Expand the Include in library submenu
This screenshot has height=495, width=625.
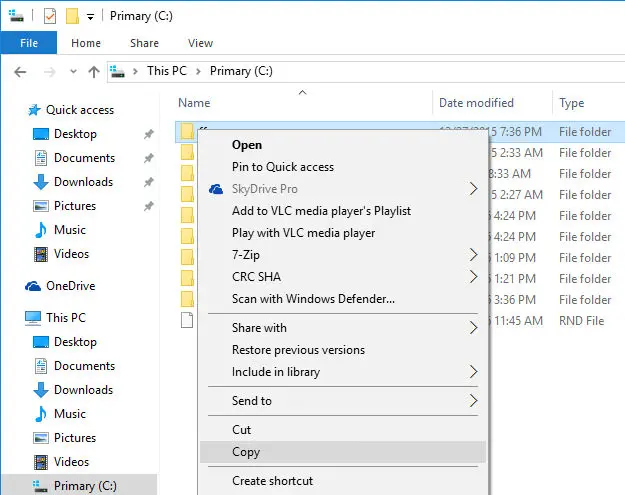pyautogui.click(x=342, y=371)
